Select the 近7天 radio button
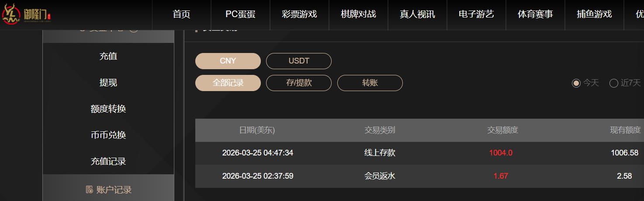 click(614, 83)
